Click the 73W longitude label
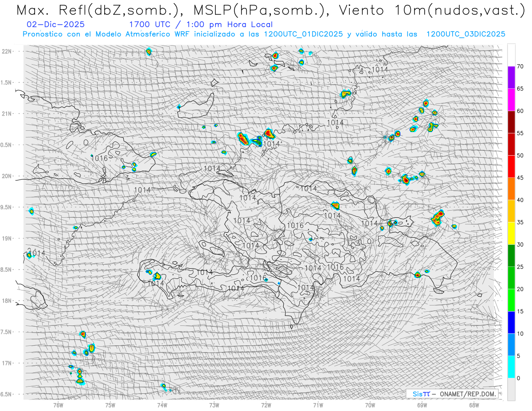The width and height of the screenshot is (532, 411). 214,405
